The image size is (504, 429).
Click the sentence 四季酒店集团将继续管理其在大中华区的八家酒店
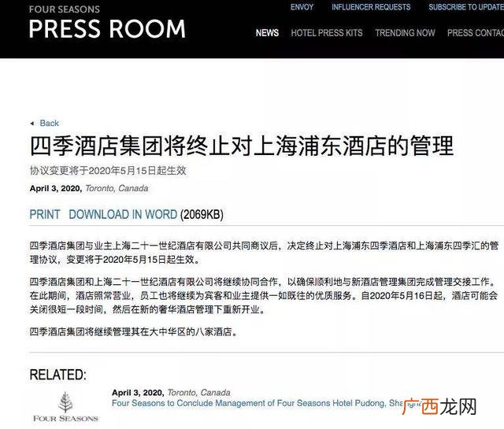(134, 331)
